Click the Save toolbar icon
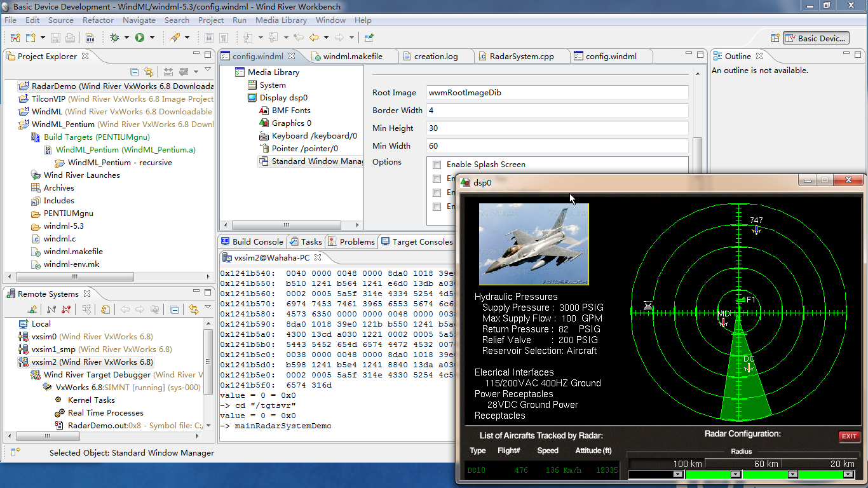This screenshot has height=488, width=868. coord(56,37)
